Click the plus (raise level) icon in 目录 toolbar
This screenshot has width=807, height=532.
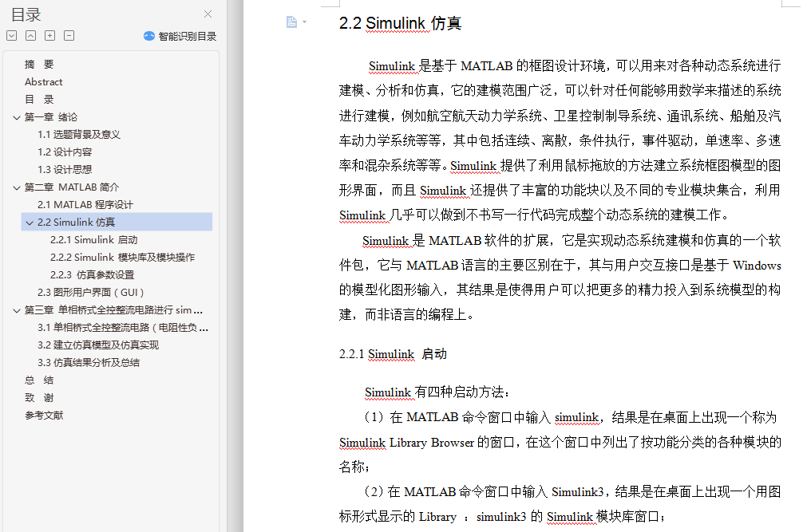(50, 36)
